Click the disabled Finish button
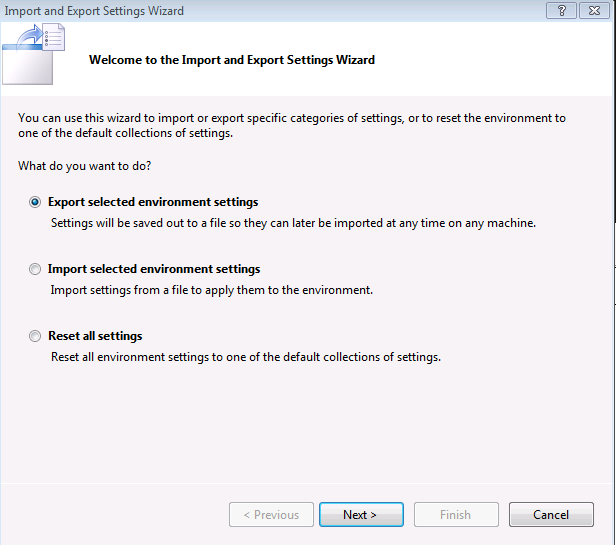 (456, 514)
